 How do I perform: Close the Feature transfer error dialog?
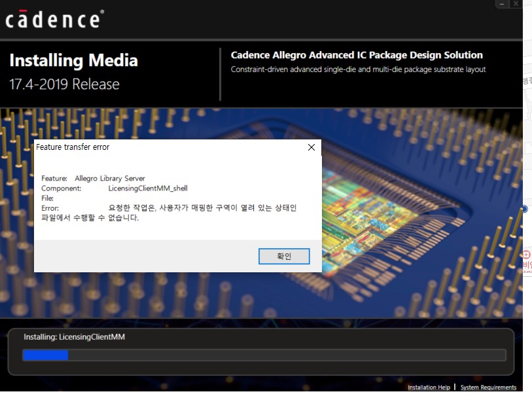tap(311, 147)
